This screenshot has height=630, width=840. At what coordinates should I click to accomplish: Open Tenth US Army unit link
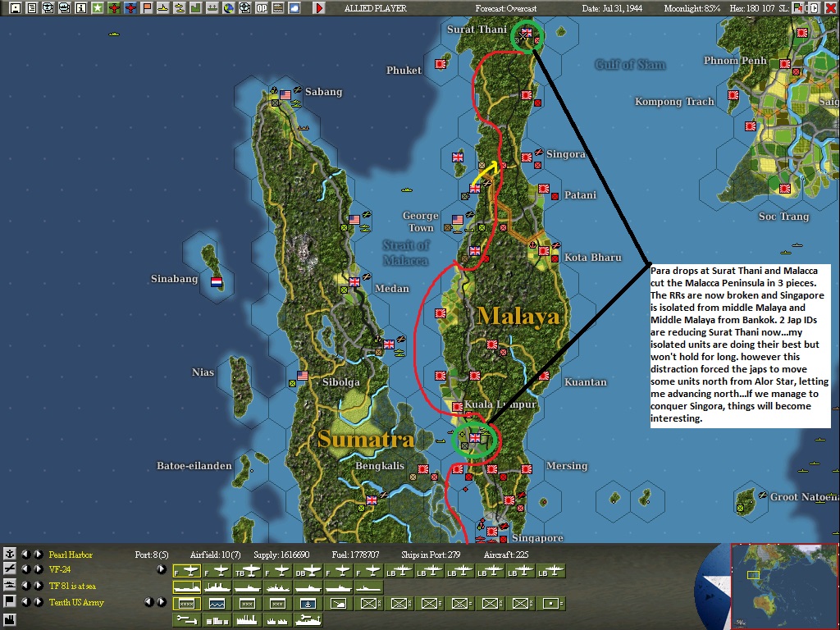(x=76, y=602)
